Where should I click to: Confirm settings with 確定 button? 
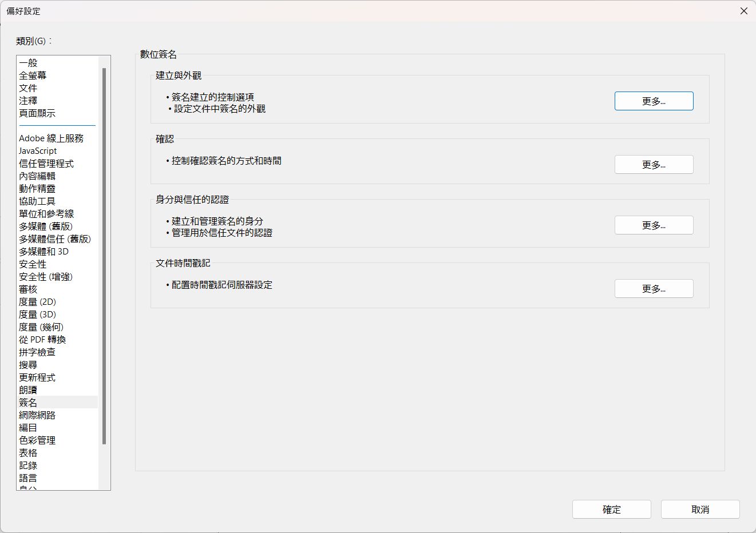[x=611, y=509]
